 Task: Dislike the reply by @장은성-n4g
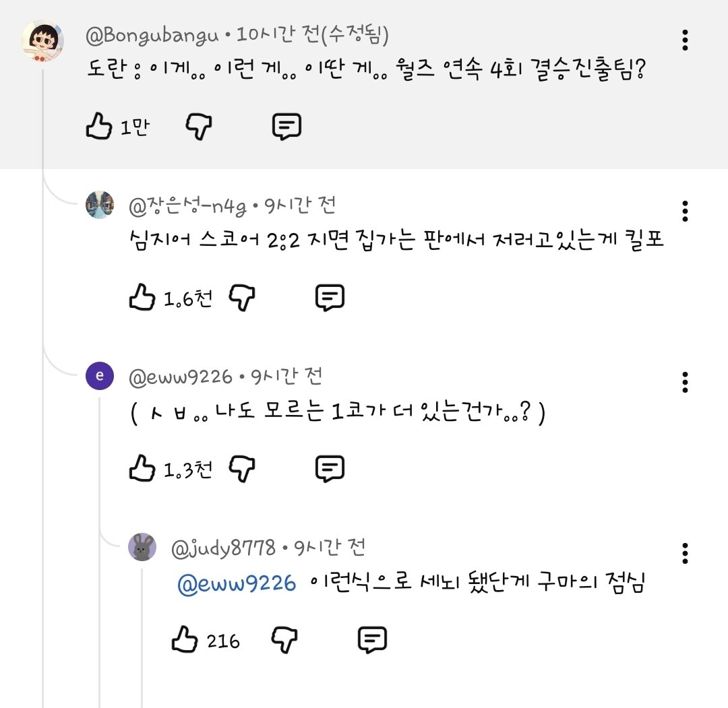pos(242,298)
